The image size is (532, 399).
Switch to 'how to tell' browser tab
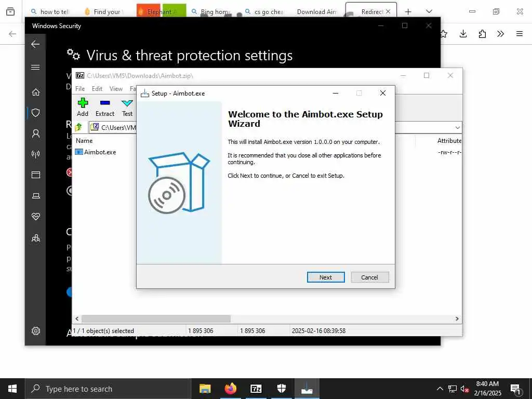[50, 11]
